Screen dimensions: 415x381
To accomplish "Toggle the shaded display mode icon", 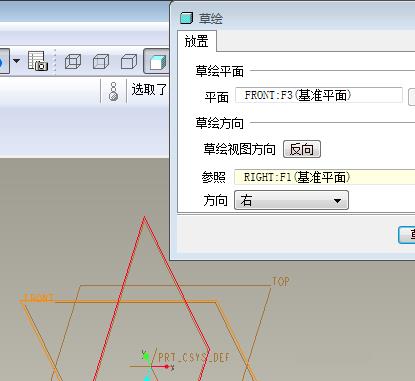I will pyautogui.click(x=157, y=61).
